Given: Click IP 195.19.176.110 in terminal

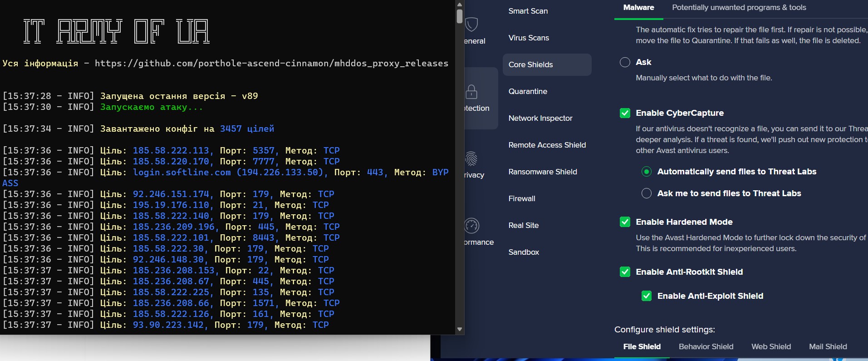Looking at the screenshot, I should pyautogui.click(x=171, y=205).
